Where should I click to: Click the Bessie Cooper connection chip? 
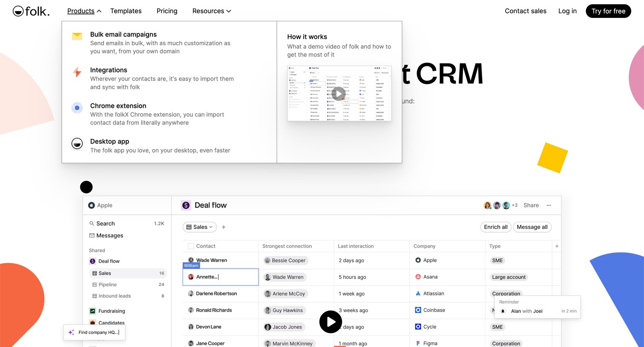point(285,260)
